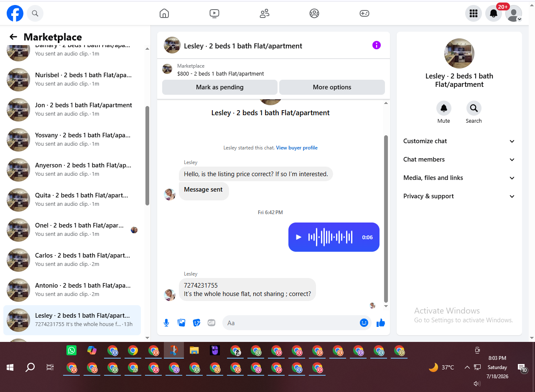The width and height of the screenshot is (535, 392).
Task: Open the Facebook search magnifier
Action: click(35, 13)
